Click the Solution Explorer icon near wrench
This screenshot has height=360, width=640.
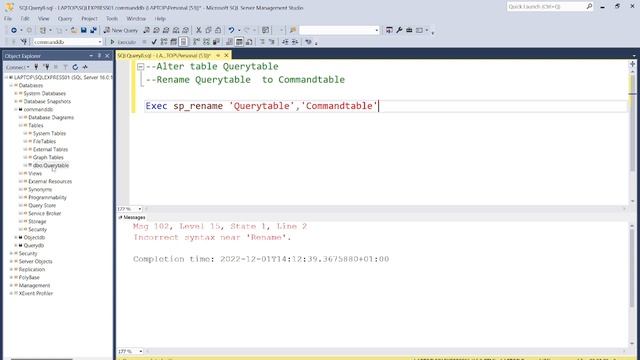[x=389, y=30]
